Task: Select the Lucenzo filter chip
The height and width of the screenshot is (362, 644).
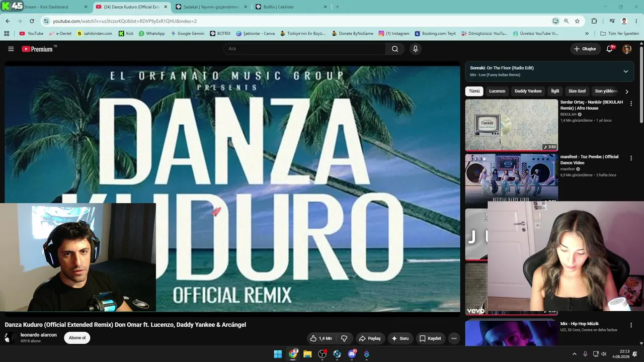Action: (497, 92)
